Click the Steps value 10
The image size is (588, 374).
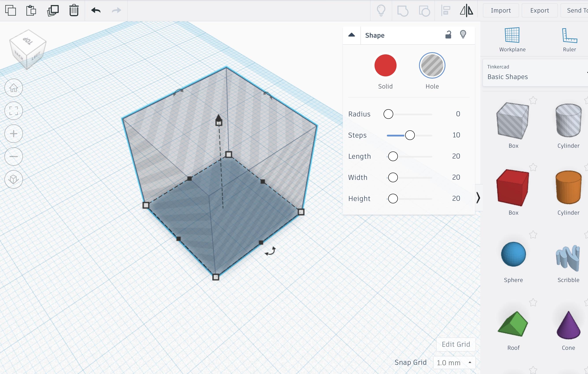tap(456, 135)
